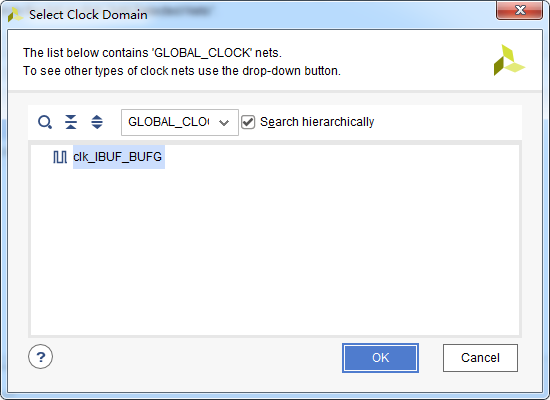Click the Xilinx logo in the dialog header
The height and width of the screenshot is (400, 550).
(x=509, y=60)
